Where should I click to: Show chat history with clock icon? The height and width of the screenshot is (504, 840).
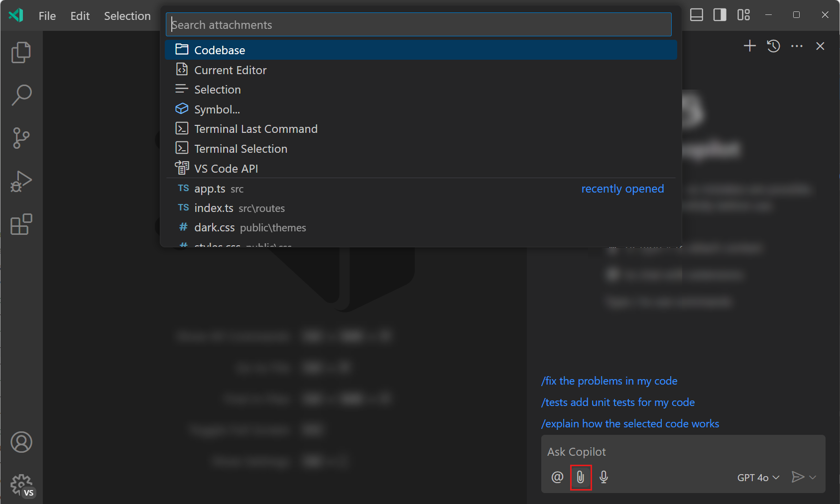click(x=773, y=46)
